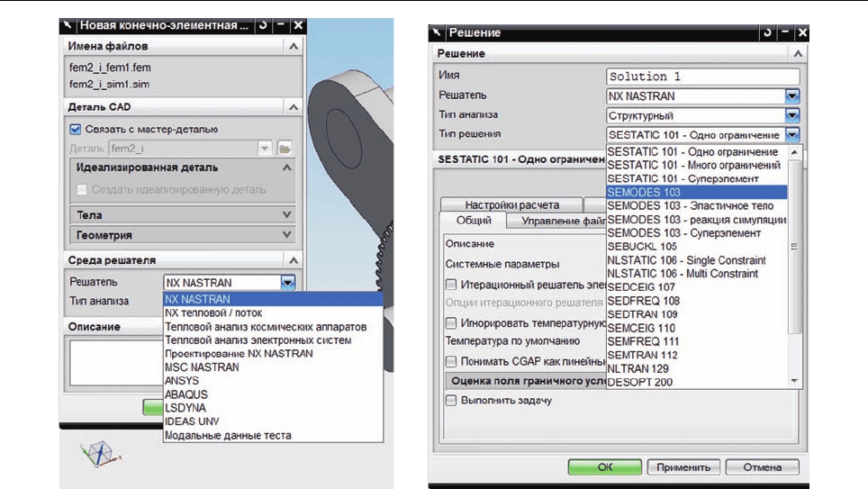Click scroll-down arrow of solution type list

pos(794,381)
